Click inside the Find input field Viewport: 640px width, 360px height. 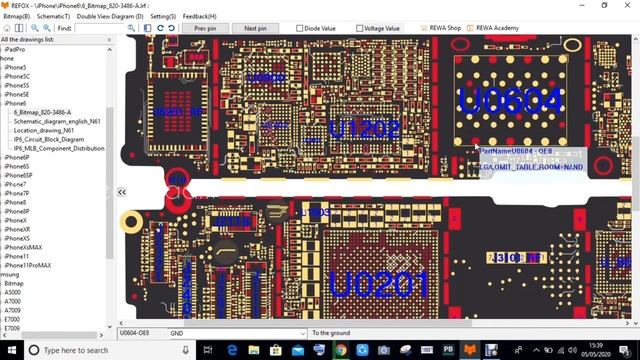click(100, 28)
